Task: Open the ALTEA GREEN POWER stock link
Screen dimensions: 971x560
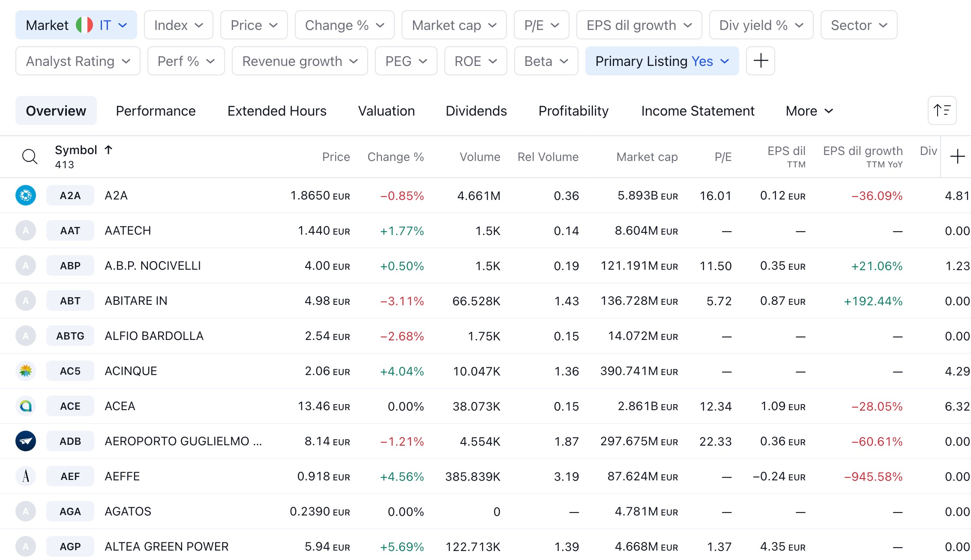Action: point(167,547)
